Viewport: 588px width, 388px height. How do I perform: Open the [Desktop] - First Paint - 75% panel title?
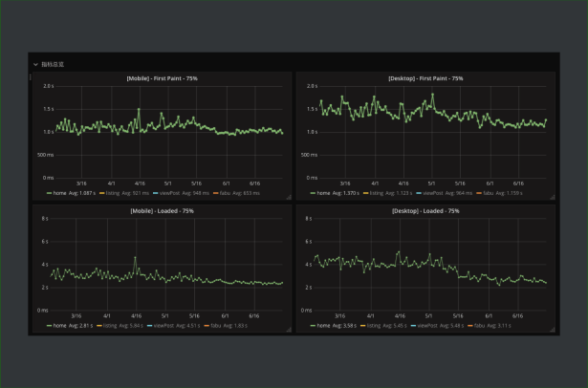tap(425, 78)
